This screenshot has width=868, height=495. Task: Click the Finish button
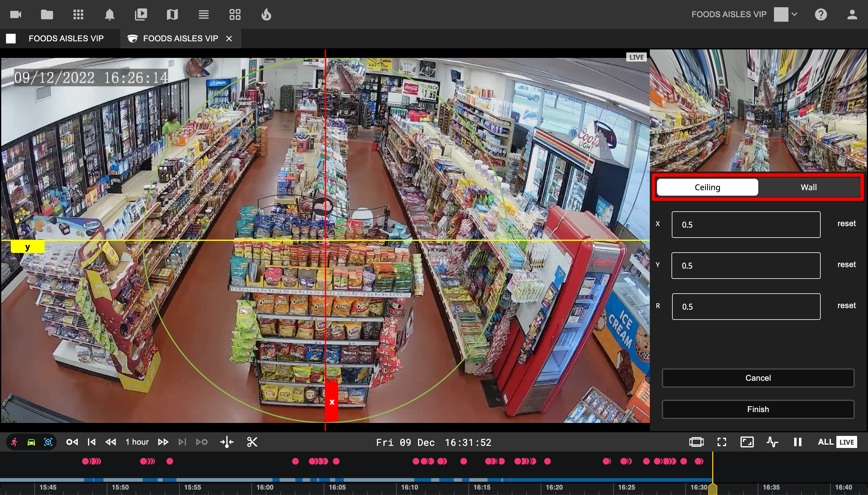tap(758, 409)
